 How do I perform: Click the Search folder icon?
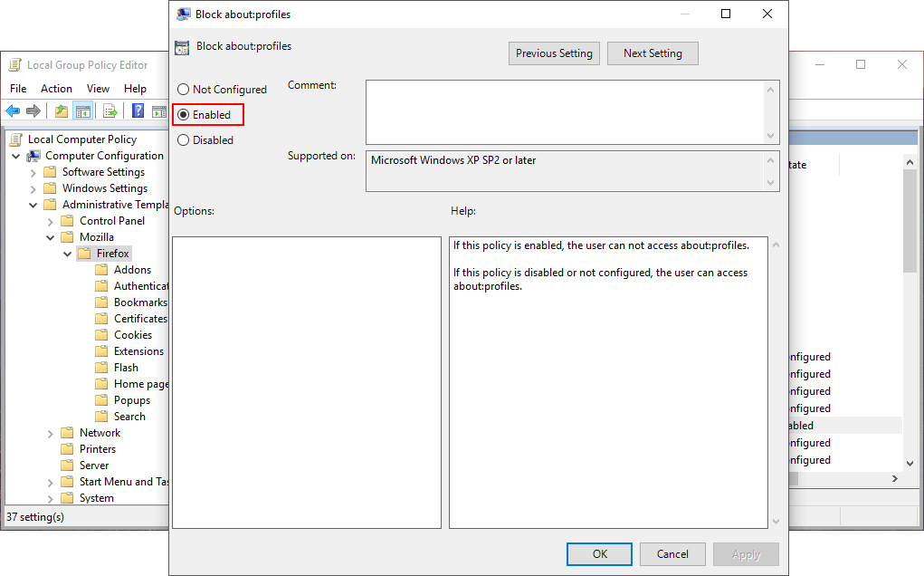pos(101,417)
